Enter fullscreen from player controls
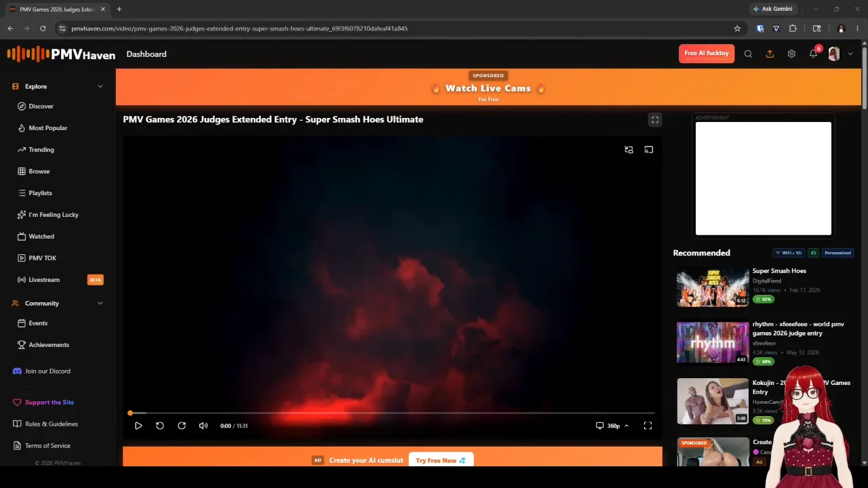Image resolution: width=868 pixels, height=488 pixels. tap(648, 426)
